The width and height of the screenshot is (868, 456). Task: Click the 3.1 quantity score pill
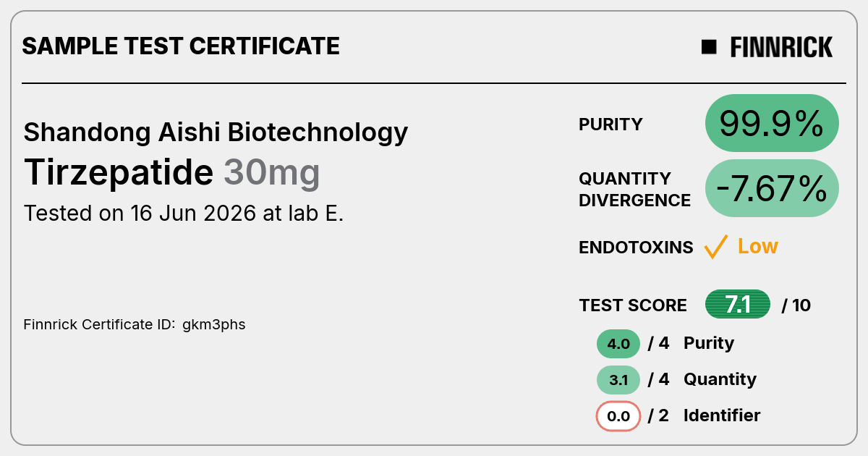coord(618,380)
